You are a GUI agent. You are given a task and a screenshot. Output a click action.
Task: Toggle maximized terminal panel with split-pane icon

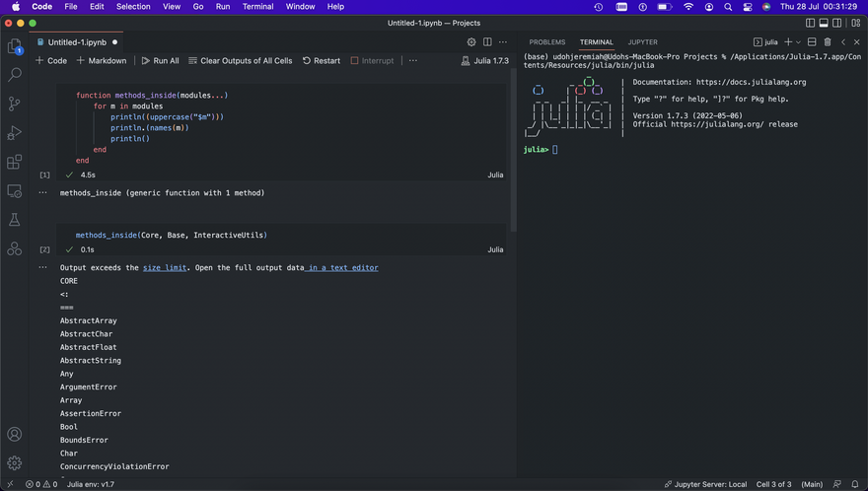point(812,42)
